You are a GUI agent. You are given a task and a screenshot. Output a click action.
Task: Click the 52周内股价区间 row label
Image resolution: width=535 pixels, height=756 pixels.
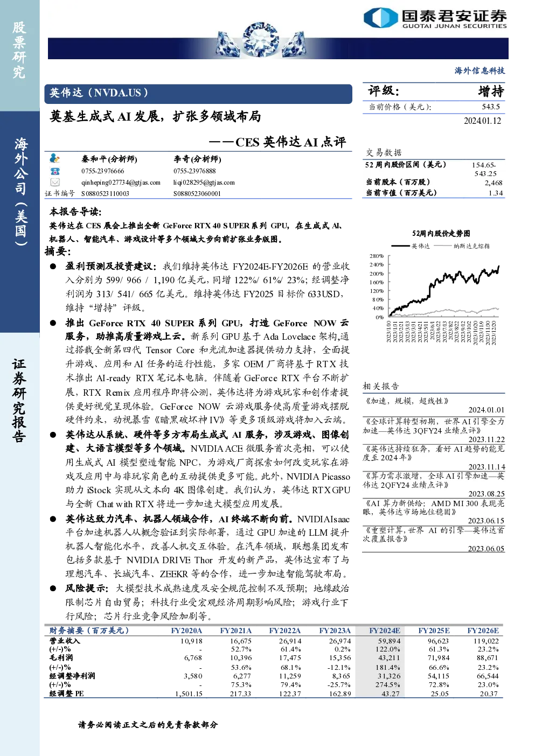coord(406,165)
